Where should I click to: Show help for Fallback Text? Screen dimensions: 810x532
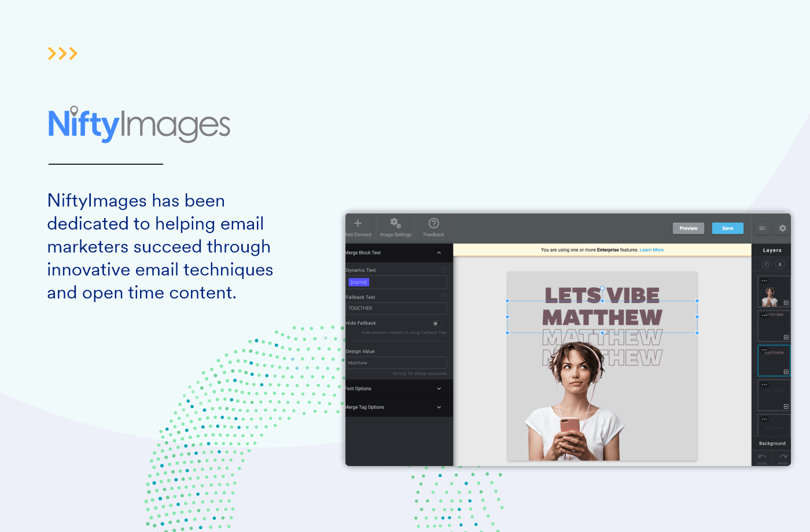pyautogui.click(x=444, y=297)
